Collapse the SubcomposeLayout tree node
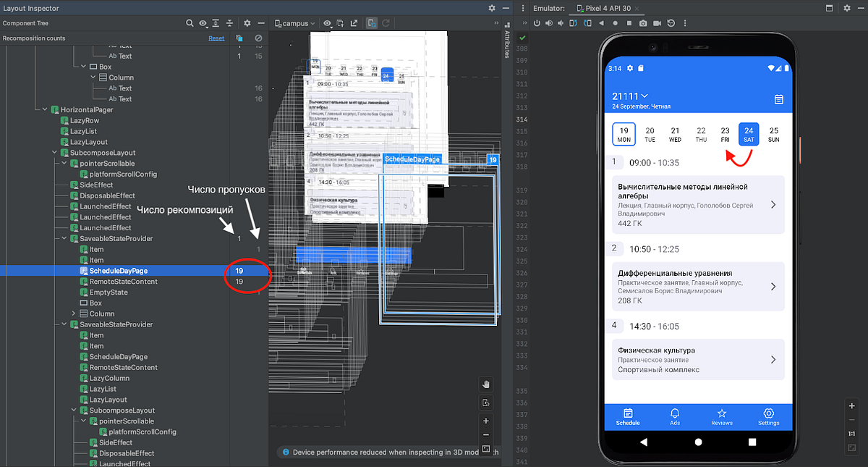868x467 pixels. (53, 152)
